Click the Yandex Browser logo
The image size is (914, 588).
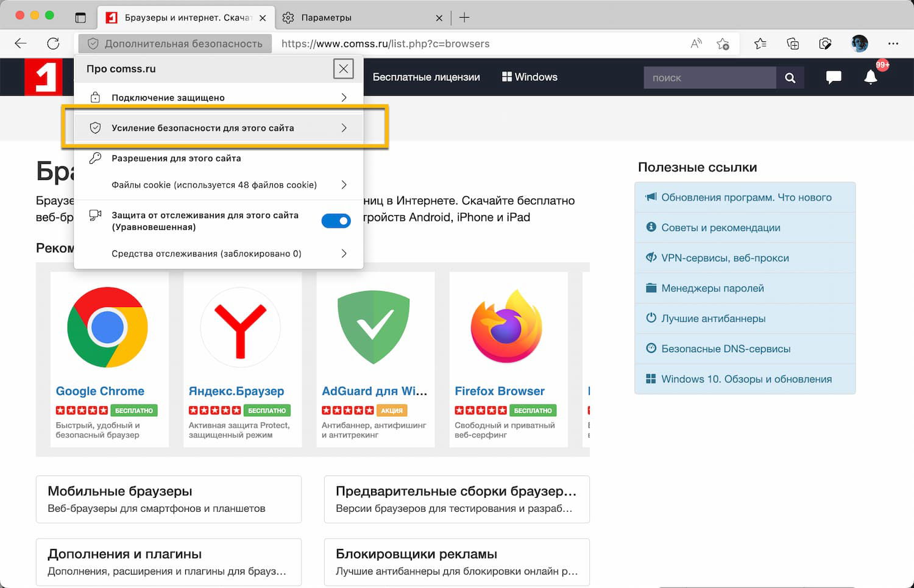click(240, 327)
